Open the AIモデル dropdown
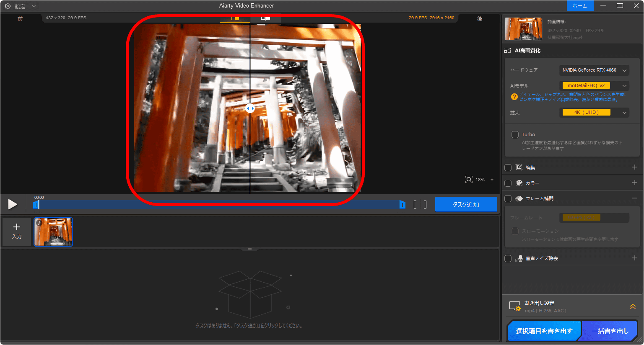 coord(594,85)
